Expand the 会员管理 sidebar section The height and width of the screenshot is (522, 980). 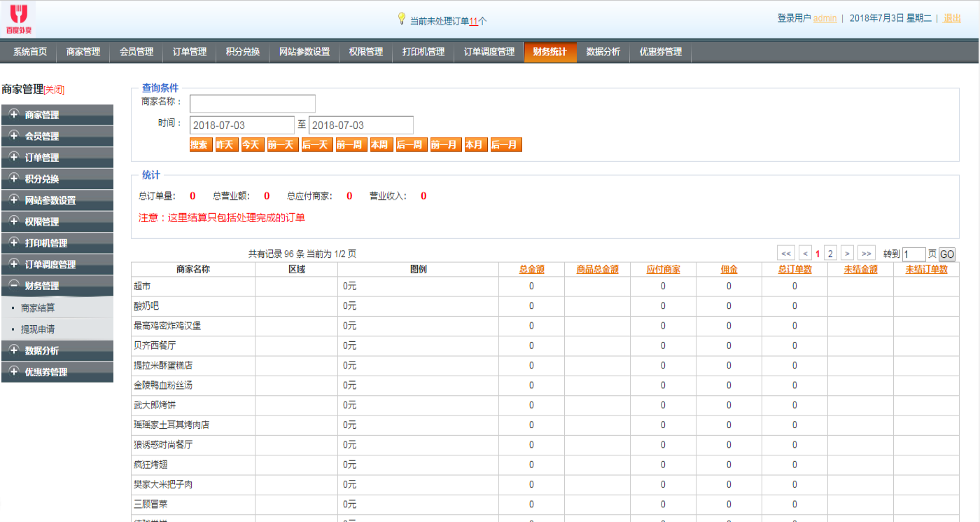57,136
